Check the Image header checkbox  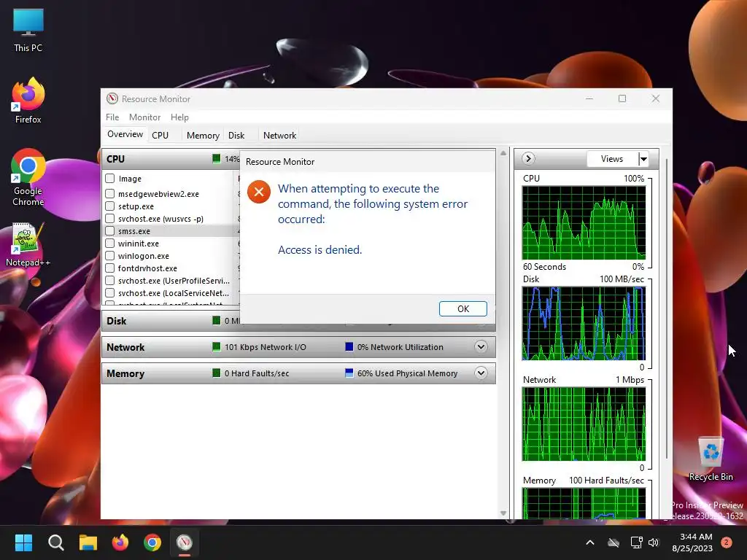tap(110, 179)
